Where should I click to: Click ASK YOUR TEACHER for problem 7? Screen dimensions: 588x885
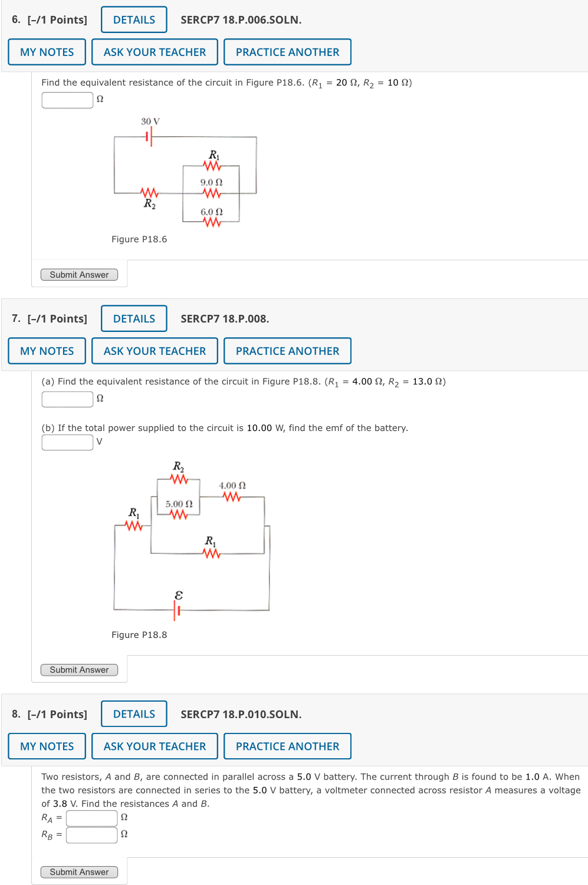pyautogui.click(x=155, y=351)
